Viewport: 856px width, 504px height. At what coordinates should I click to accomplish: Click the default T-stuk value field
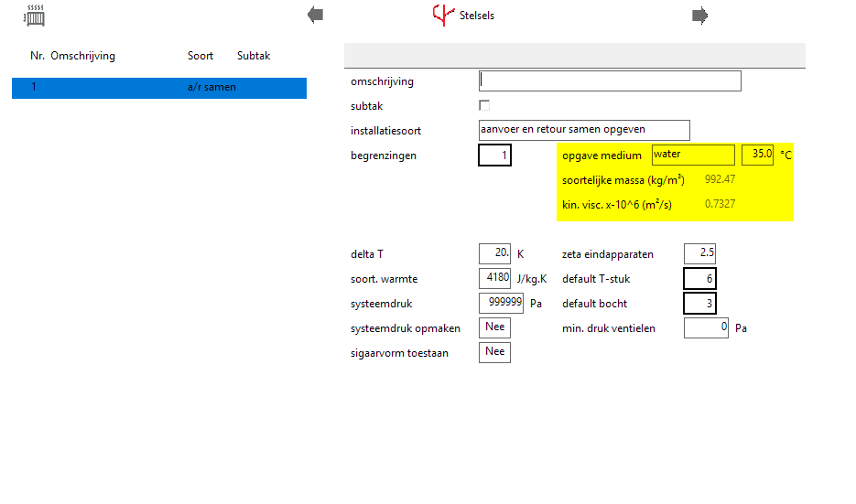(699, 278)
